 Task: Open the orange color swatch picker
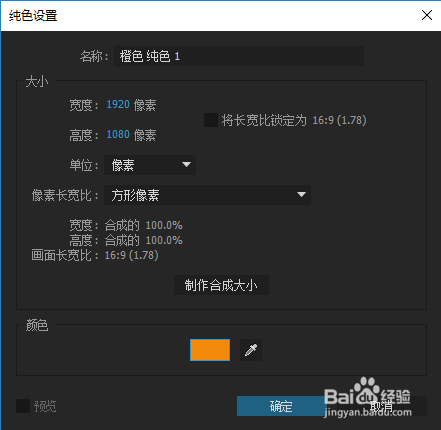tap(210, 350)
